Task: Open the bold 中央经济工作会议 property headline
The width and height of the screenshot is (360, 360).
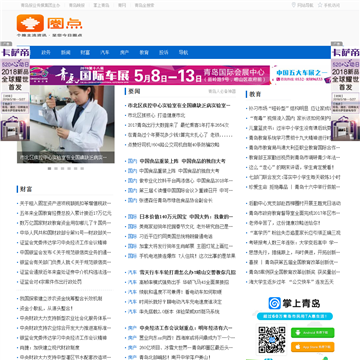Action: click(186, 328)
